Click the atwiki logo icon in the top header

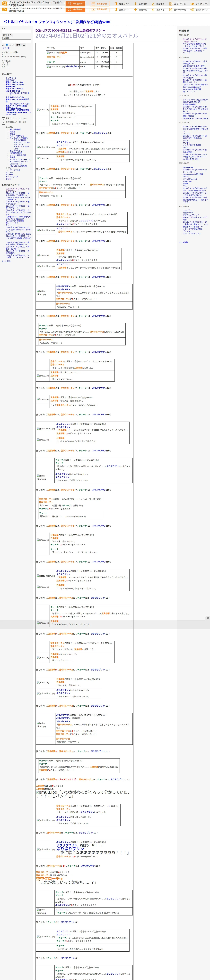click(x=5, y=3)
